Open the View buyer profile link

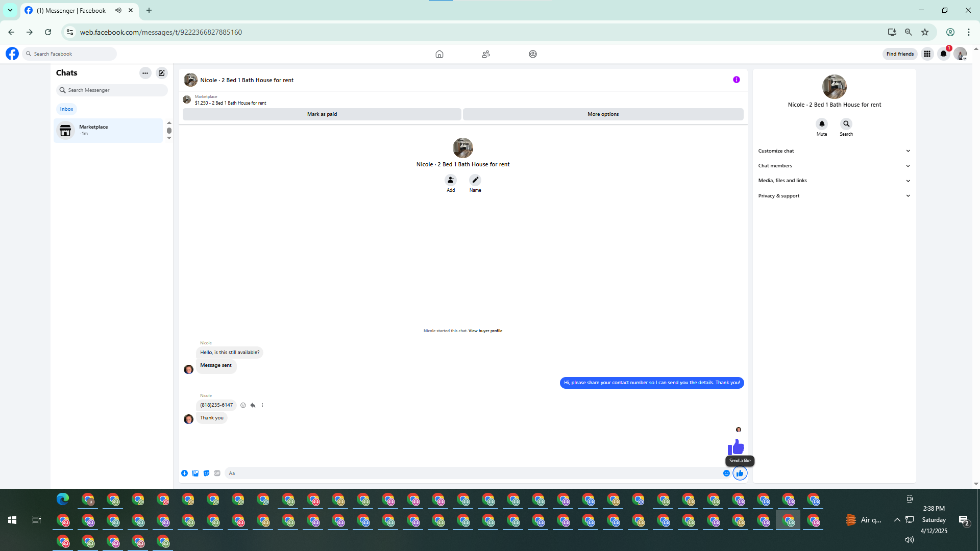pos(485,331)
